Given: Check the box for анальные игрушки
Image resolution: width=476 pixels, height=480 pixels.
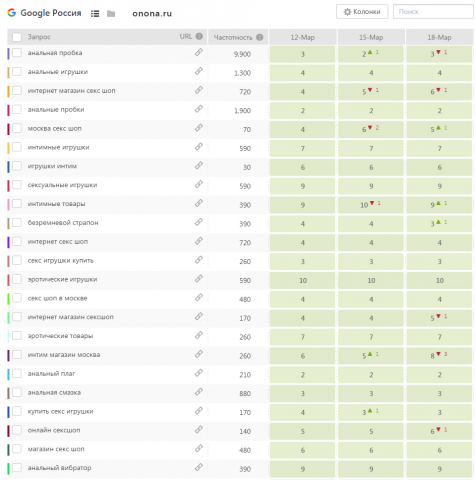Looking at the screenshot, I should click(x=17, y=72).
